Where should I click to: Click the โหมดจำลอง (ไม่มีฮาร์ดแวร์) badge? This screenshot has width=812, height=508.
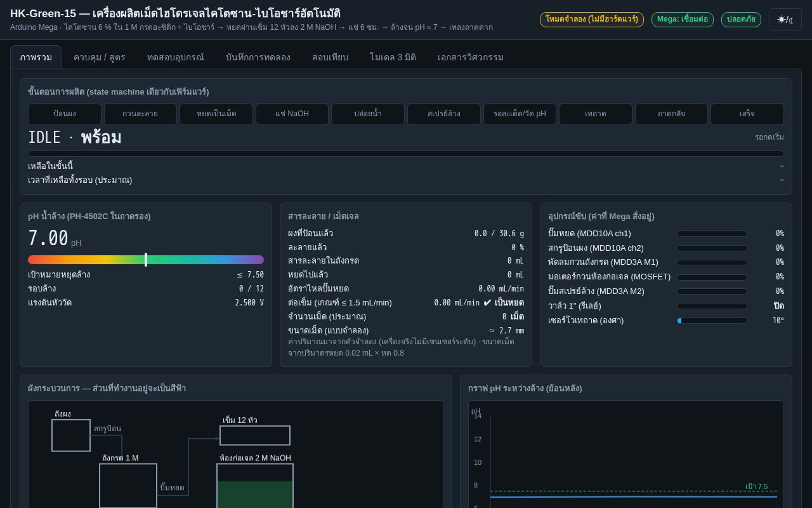(592, 20)
